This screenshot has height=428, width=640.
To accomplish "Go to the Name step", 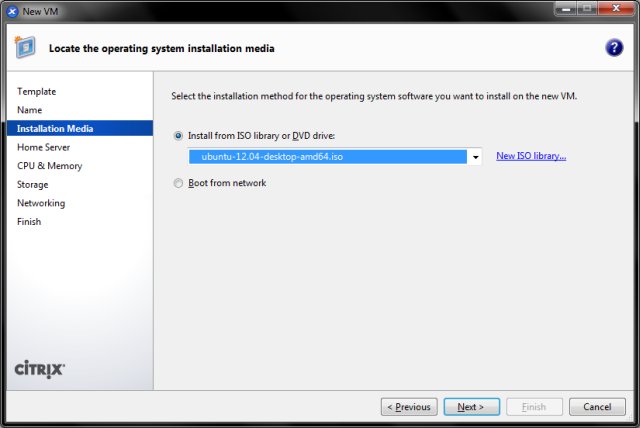I will coord(29,110).
